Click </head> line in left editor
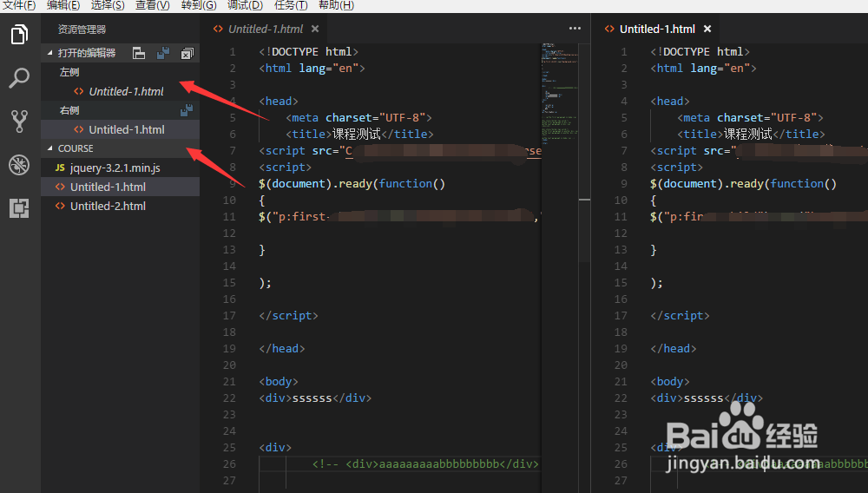The image size is (868, 493). pos(282,349)
